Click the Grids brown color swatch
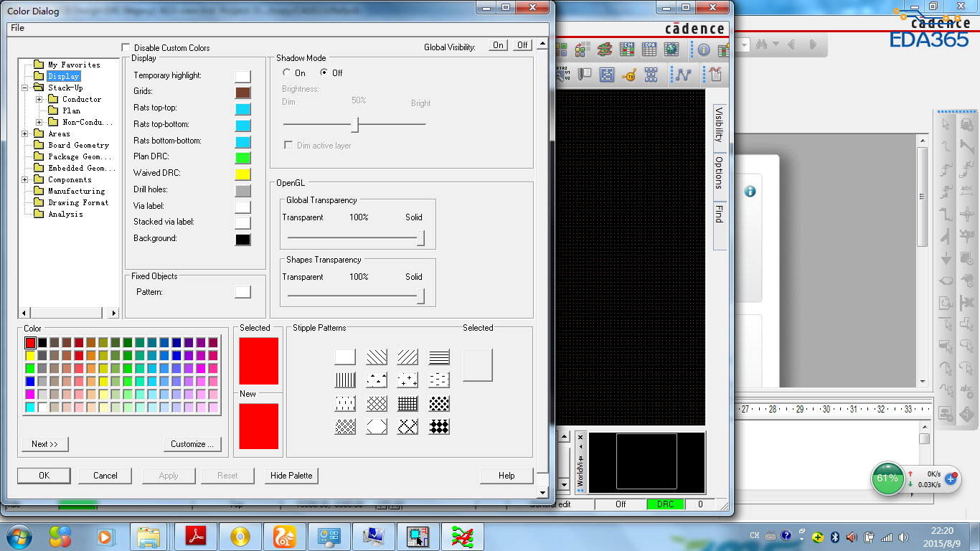The width and height of the screenshot is (980, 551). click(242, 92)
